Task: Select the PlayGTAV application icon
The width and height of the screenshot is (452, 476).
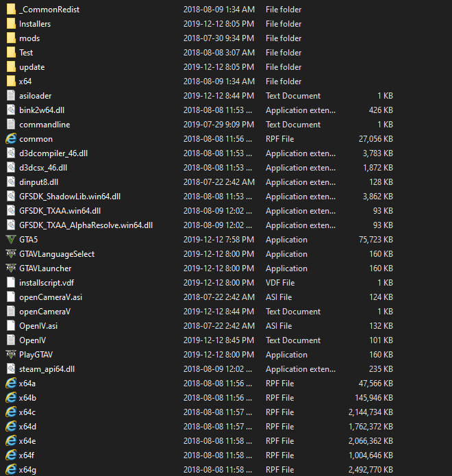Action: pos(11,355)
